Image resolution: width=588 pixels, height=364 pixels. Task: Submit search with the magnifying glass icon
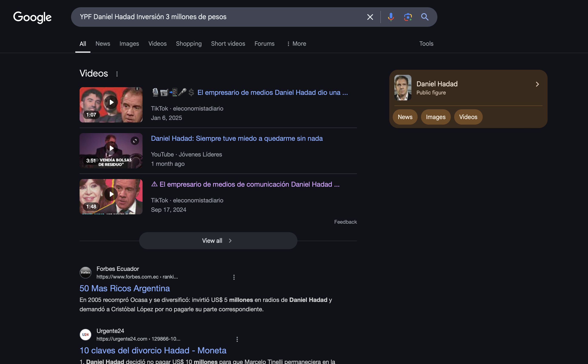click(x=425, y=17)
